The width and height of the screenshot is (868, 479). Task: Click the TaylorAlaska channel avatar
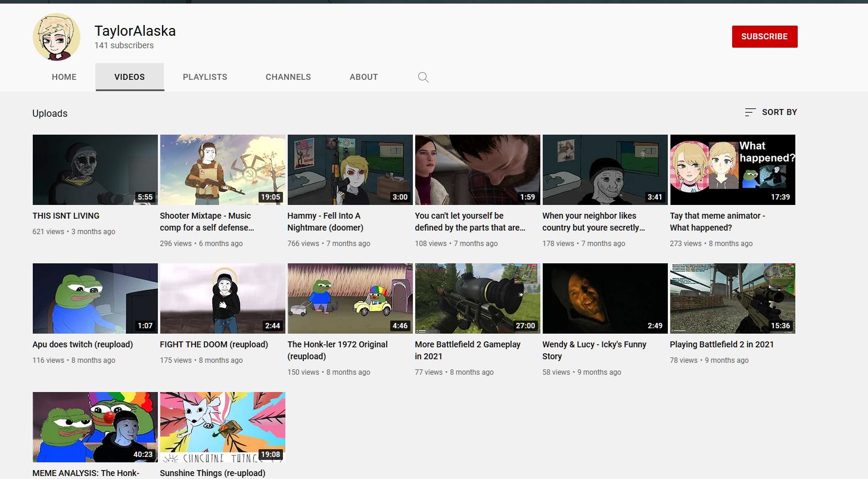click(x=56, y=37)
